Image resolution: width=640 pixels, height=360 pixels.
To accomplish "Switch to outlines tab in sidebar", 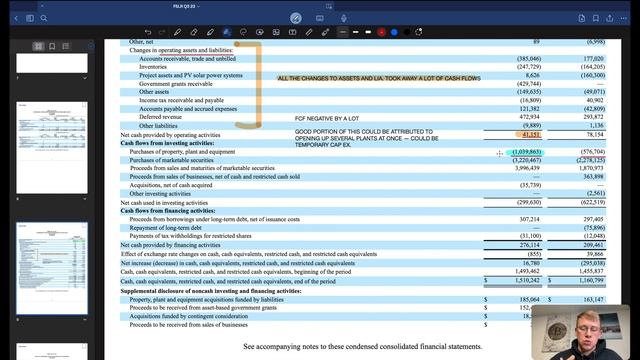I will tap(66, 46).
